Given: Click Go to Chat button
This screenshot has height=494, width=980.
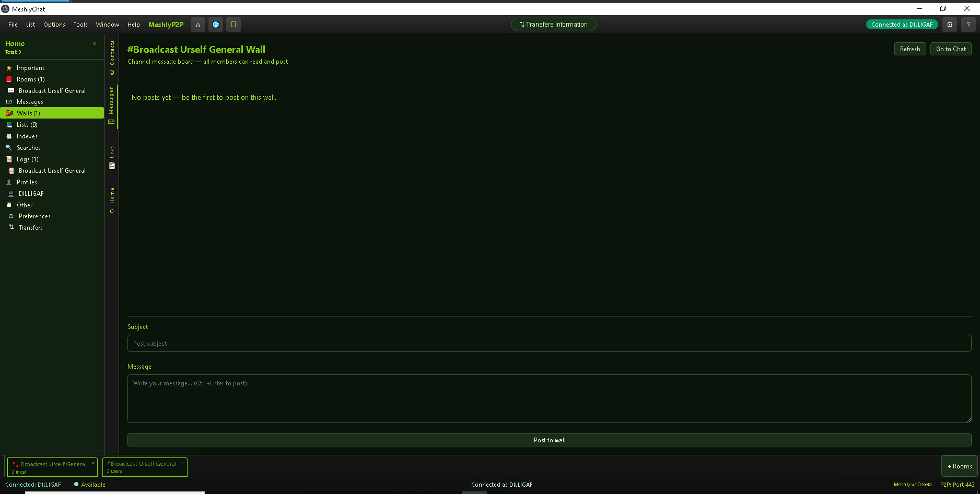Looking at the screenshot, I should pos(951,49).
